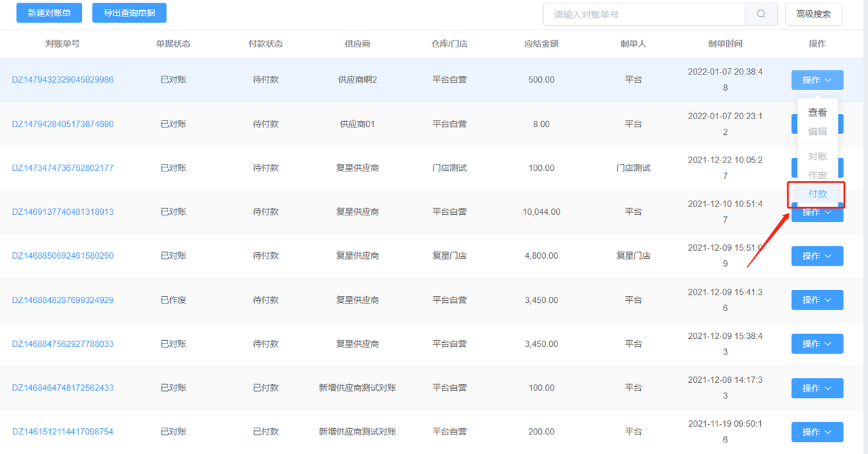The height and width of the screenshot is (454, 868).
Task: Open 操作 dropdown for DZ1468850692461580290
Action: point(817,256)
